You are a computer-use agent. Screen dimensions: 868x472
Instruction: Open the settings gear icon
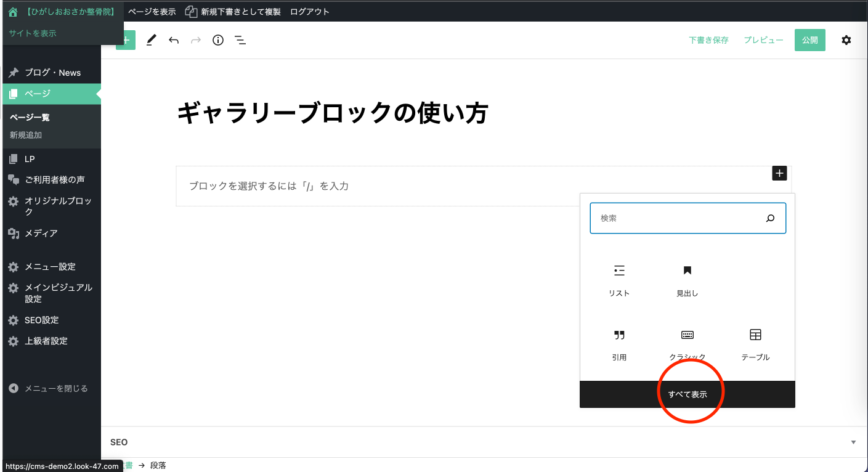pos(846,40)
